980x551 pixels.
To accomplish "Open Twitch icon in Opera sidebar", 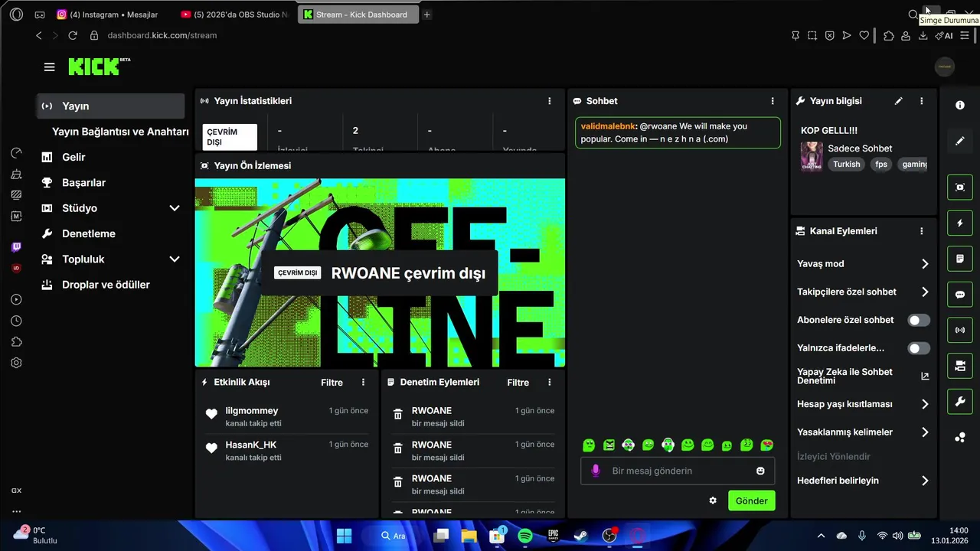I will 16,247.
